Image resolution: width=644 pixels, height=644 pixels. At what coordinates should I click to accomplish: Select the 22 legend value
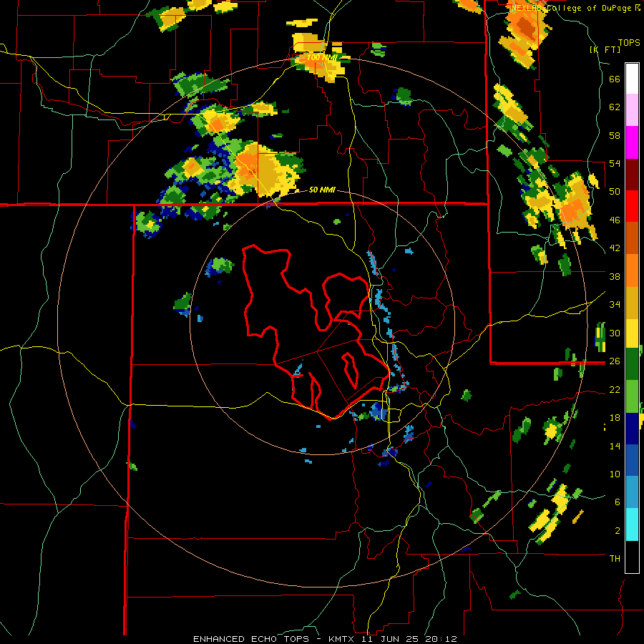point(615,389)
